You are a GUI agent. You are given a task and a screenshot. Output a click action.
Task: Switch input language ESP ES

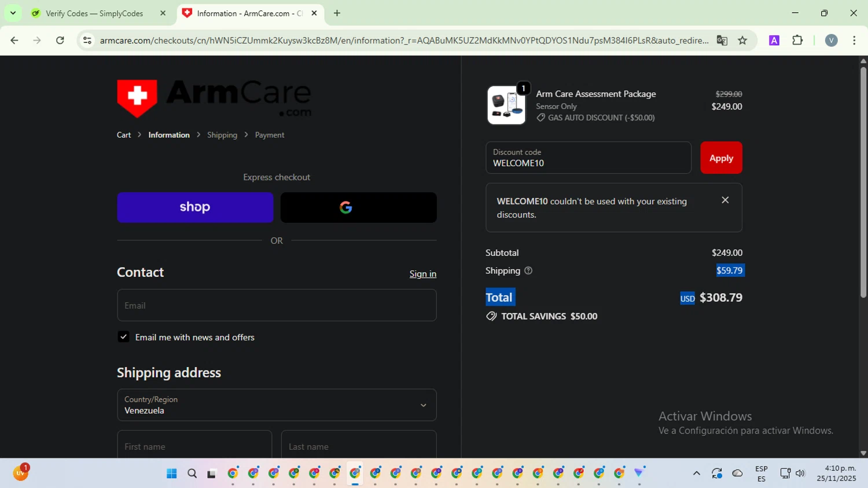pos(762,474)
